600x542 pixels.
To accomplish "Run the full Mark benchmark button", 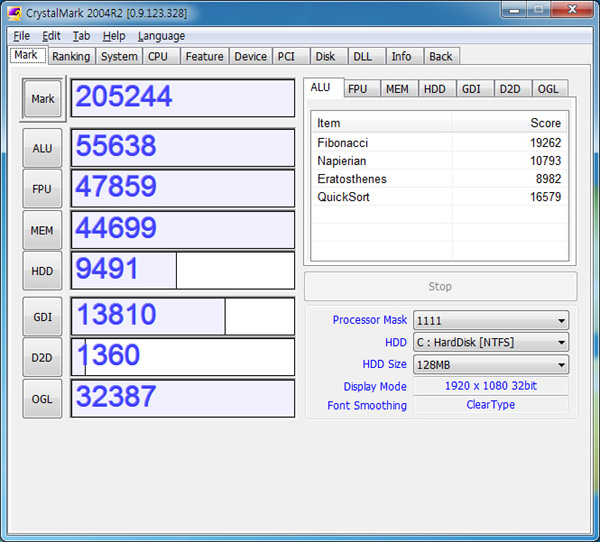I will [43, 99].
